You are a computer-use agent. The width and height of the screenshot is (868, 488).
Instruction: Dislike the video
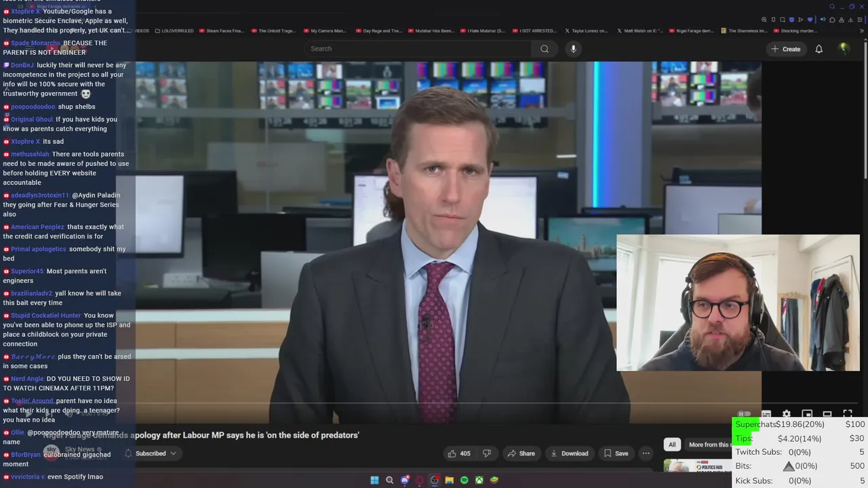coord(486,453)
